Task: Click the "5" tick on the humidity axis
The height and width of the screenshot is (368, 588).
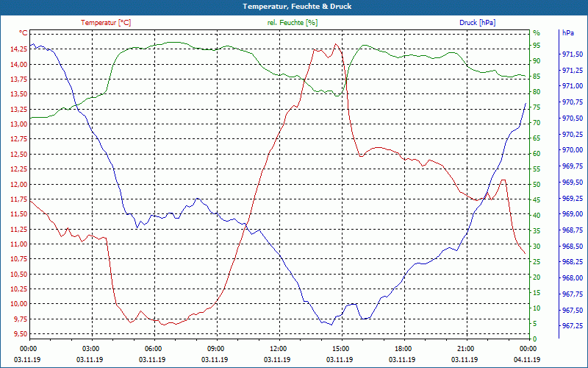Action: point(535,324)
